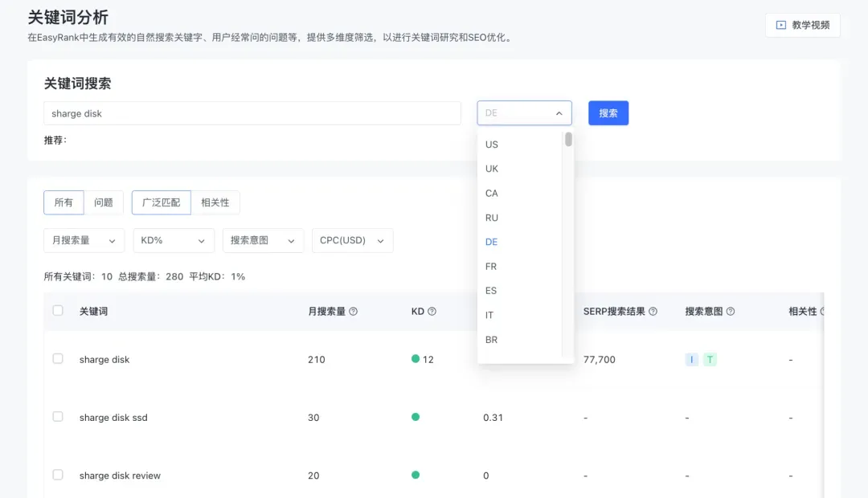Open the 相关性 column help icon
868x498 pixels.
pos(822,311)
